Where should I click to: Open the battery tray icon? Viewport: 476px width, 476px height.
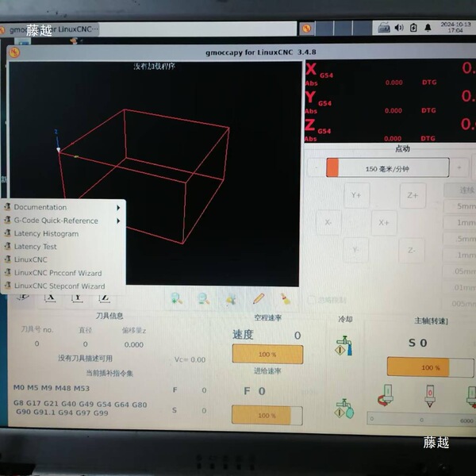pyautogui.click(x=413, y=28)
